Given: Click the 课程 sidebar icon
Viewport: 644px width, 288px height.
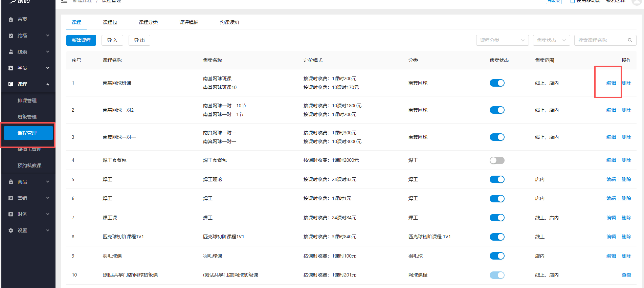Looking at the screenshot, I should pos(11,84).
